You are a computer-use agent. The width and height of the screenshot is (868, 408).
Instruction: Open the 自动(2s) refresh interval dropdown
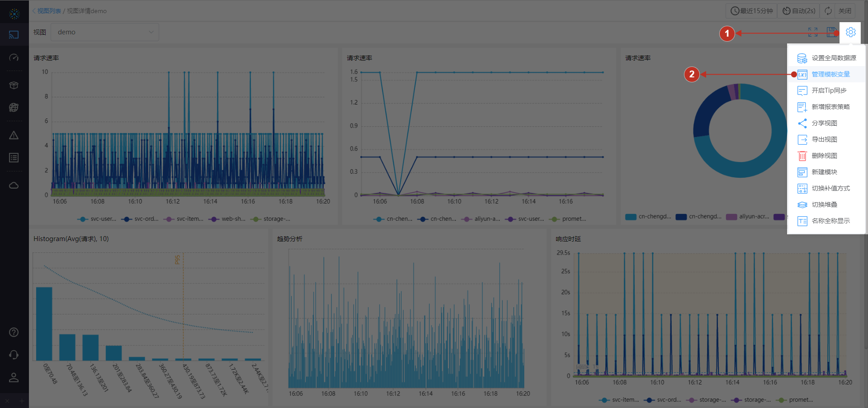799,11
